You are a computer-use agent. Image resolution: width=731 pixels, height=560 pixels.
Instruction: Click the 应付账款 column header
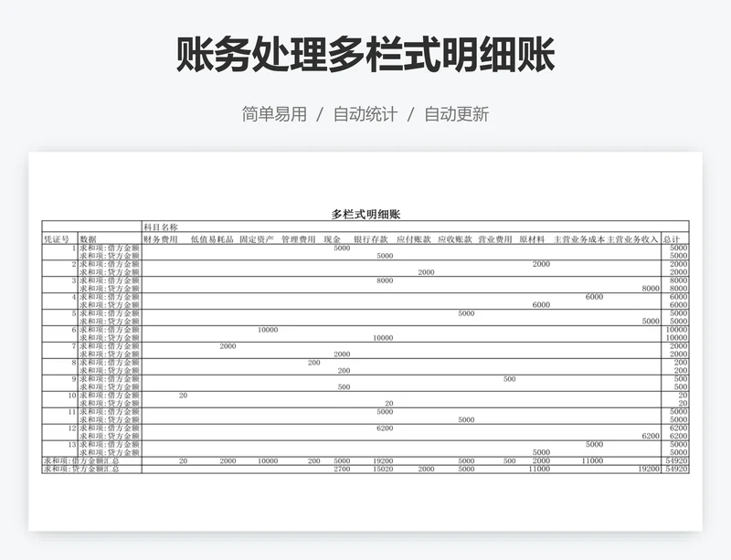pyautogui.click(x=414, y=239)
